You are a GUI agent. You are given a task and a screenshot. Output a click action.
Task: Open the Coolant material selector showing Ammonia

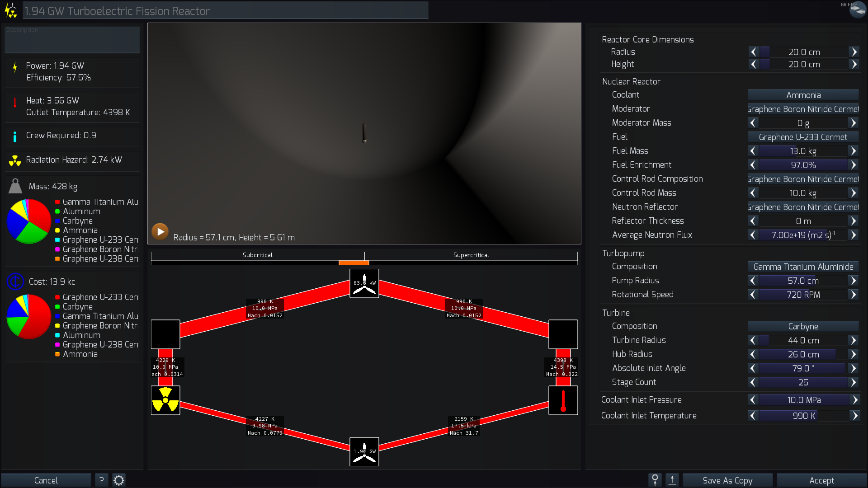click(803, 95)
